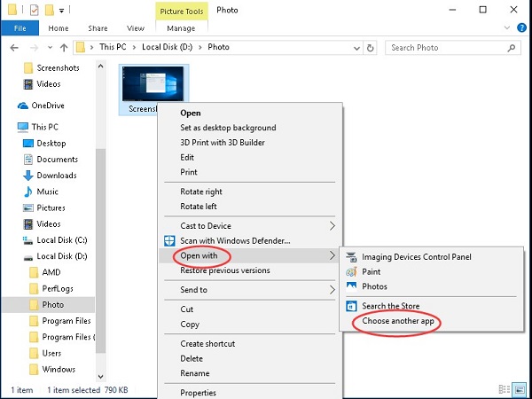Click the File ribbon button
Screen dimensions: 532x399
click(19, 27)
